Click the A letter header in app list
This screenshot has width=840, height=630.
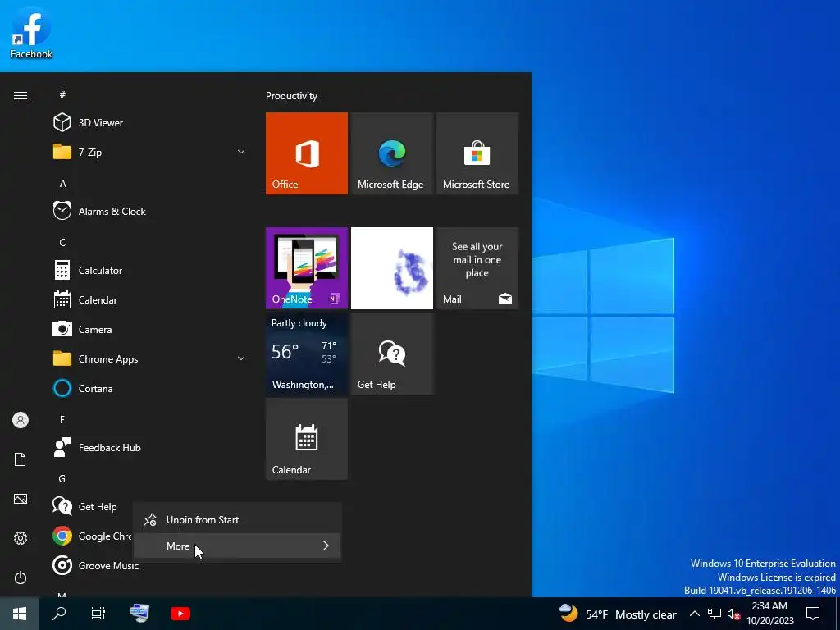62,183
